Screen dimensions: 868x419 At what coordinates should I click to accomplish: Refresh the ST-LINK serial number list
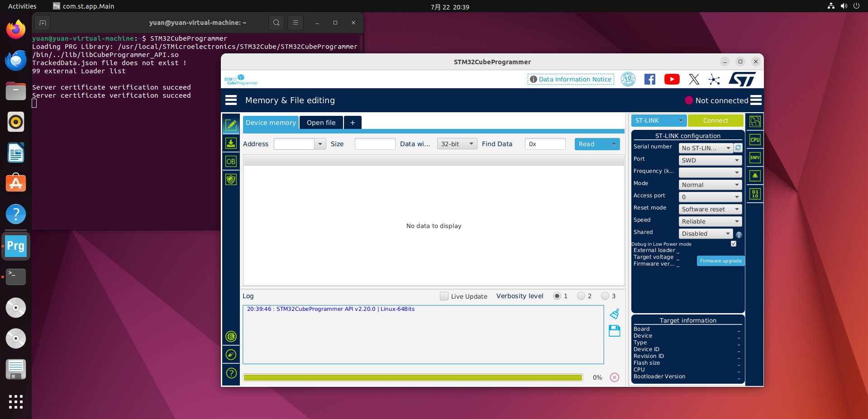tap(738, 148)
